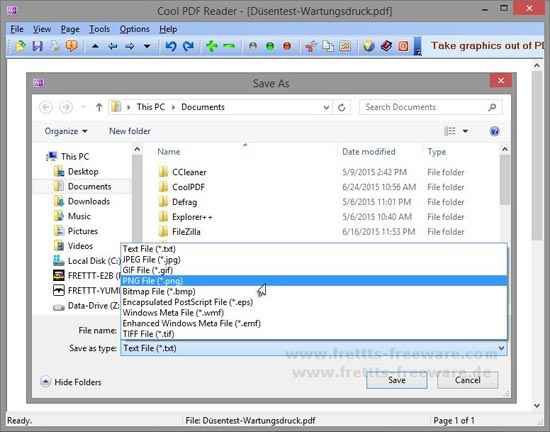Click the Save button

tap(397, 380)
